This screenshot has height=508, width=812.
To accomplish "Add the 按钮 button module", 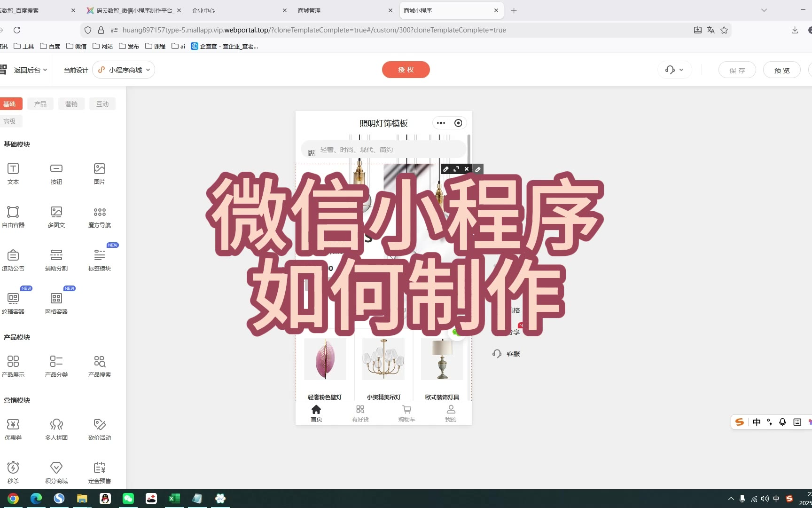I will click(56, 173).
